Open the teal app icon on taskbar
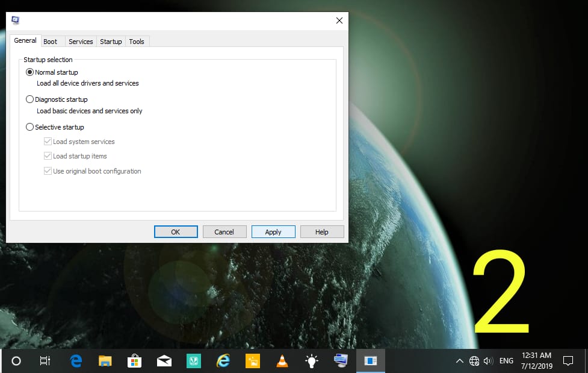This screenshot has width=588, height=373. click(194, 361)
